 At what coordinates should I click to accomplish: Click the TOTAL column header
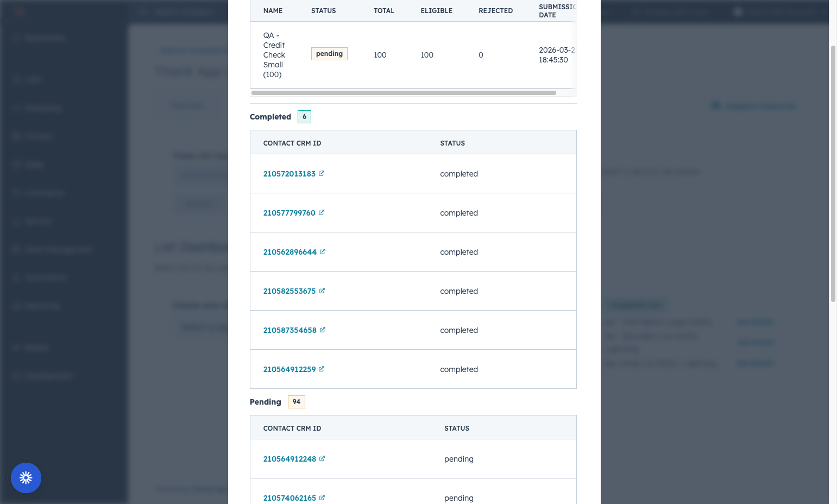tap(384, 11)
